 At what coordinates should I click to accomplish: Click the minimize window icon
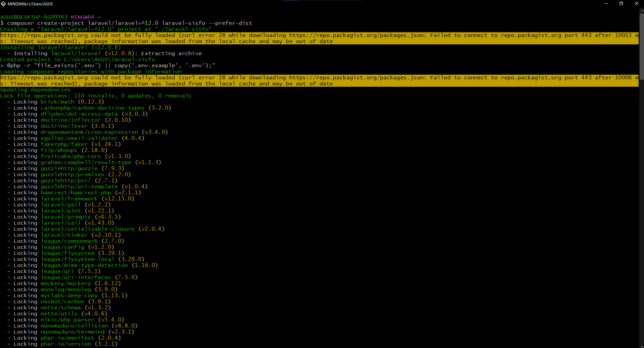coord(606,4)
